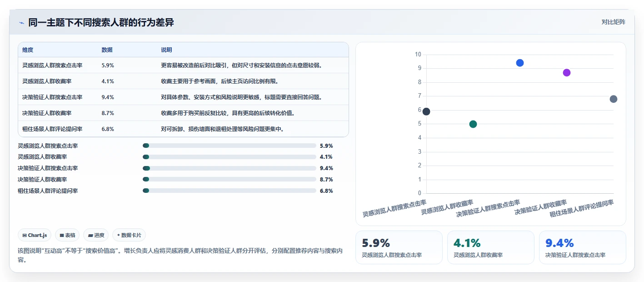Click table cell 租住场景人群评论提问率
This screenshot has width=644, height=282.
click(x=52, y=129)
